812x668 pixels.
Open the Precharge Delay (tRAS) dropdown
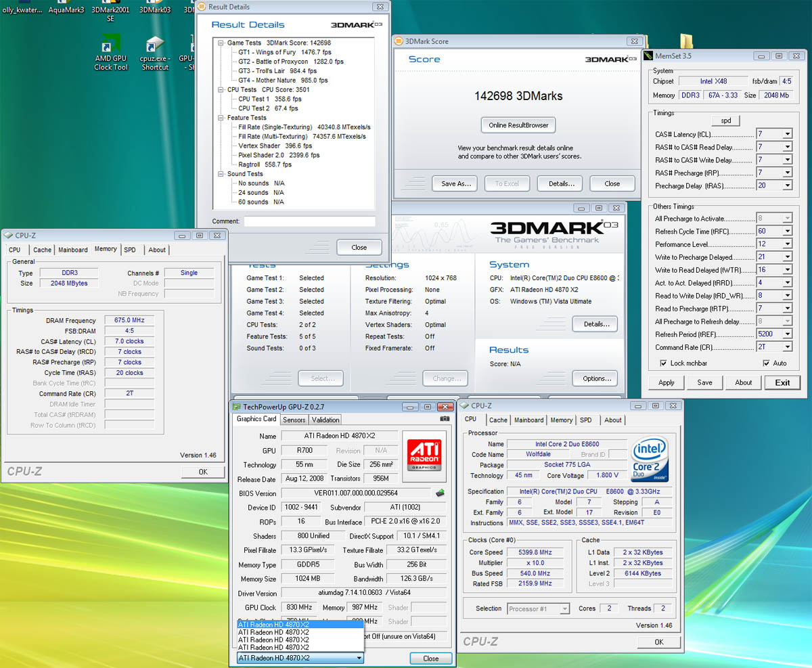click(x=787, y=186)
